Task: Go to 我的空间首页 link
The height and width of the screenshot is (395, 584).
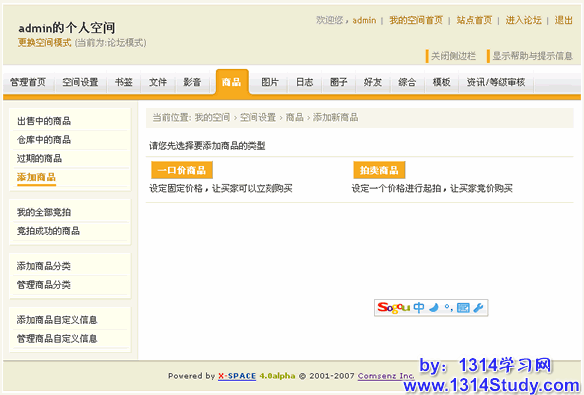Action: (416, 20)
